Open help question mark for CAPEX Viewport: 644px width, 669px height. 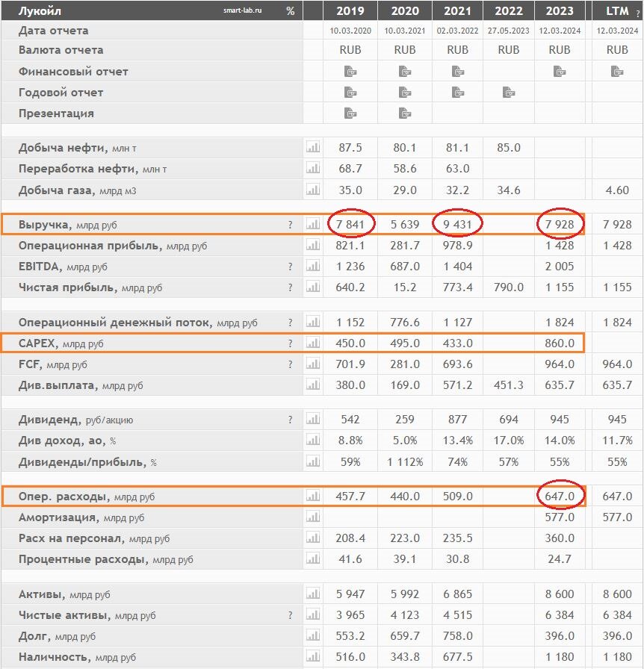point(291,343)
